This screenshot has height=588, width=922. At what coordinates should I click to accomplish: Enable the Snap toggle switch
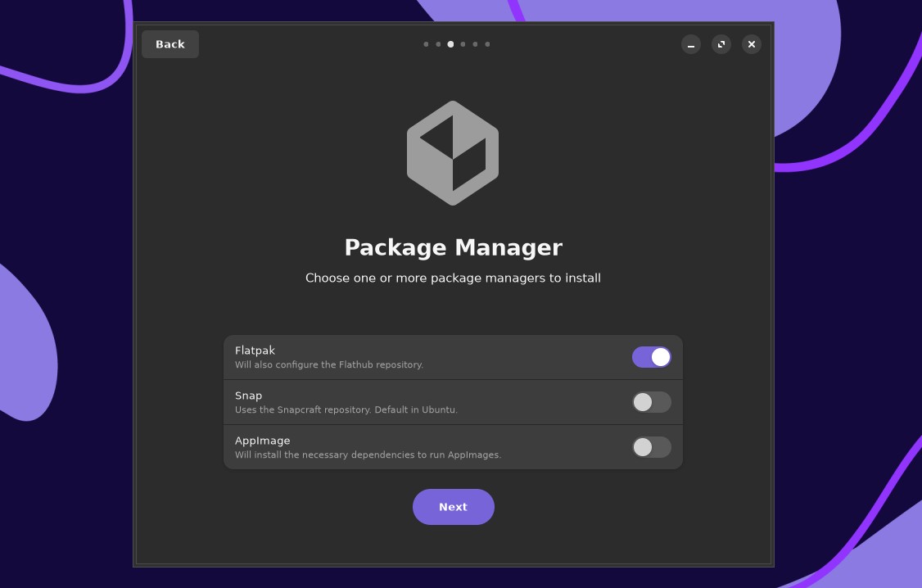[652, 402]
